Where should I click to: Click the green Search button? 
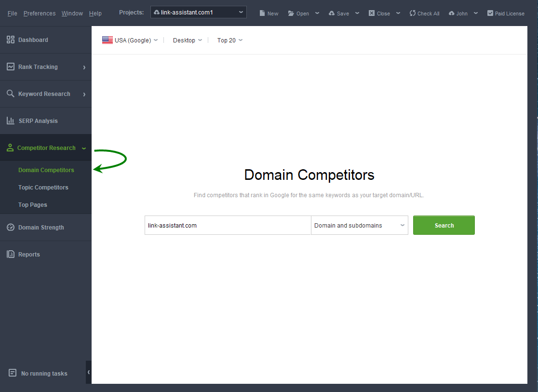[444, 225]
